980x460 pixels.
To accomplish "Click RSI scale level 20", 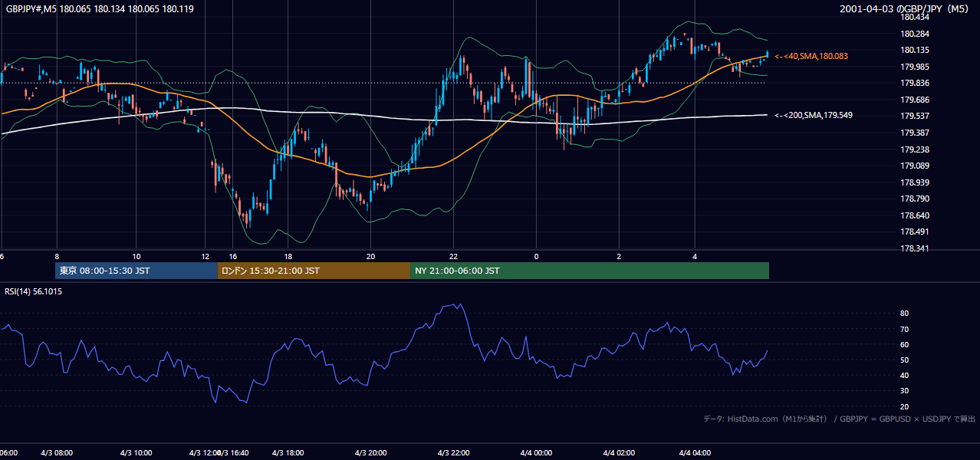I will click(x=904, y=406).
